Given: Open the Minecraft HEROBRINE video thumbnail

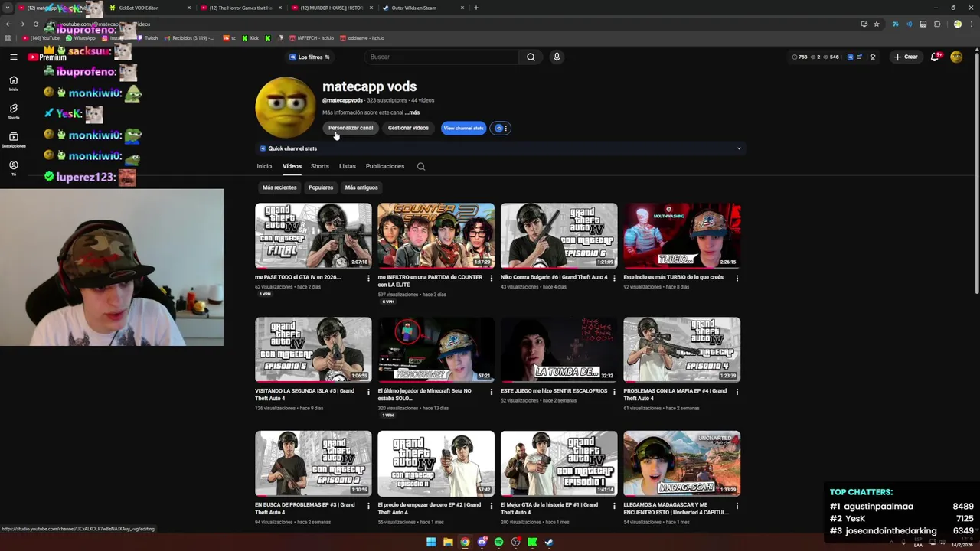Looking at the screenshot, I should pos(436,349).
